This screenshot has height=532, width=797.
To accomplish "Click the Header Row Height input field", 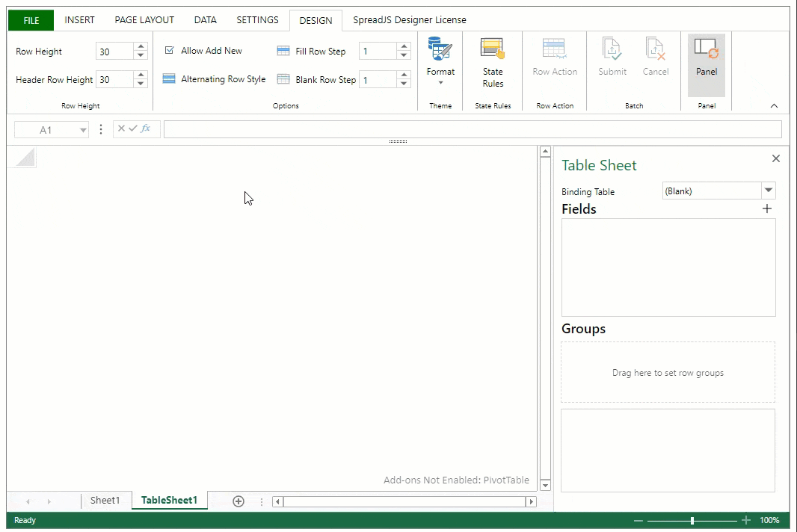I will click(x=115, y=79).
